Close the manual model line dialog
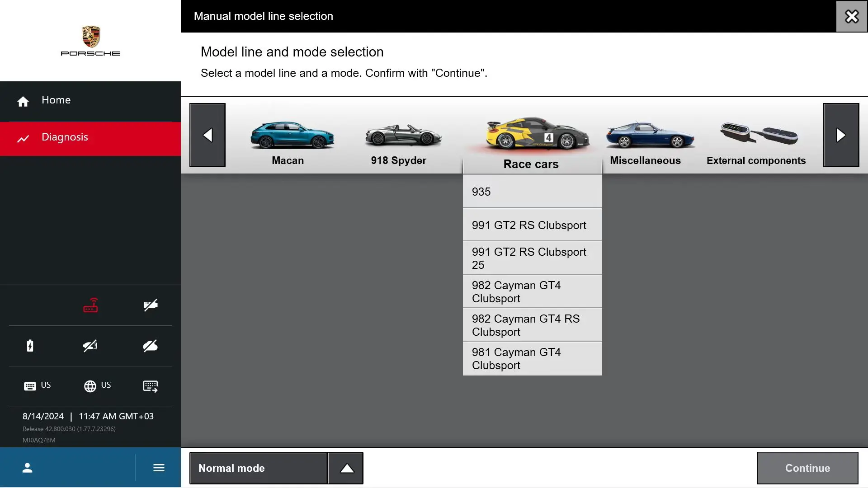Screen dimensions: 868x488 pyautogui.click(x=852, y=16)
